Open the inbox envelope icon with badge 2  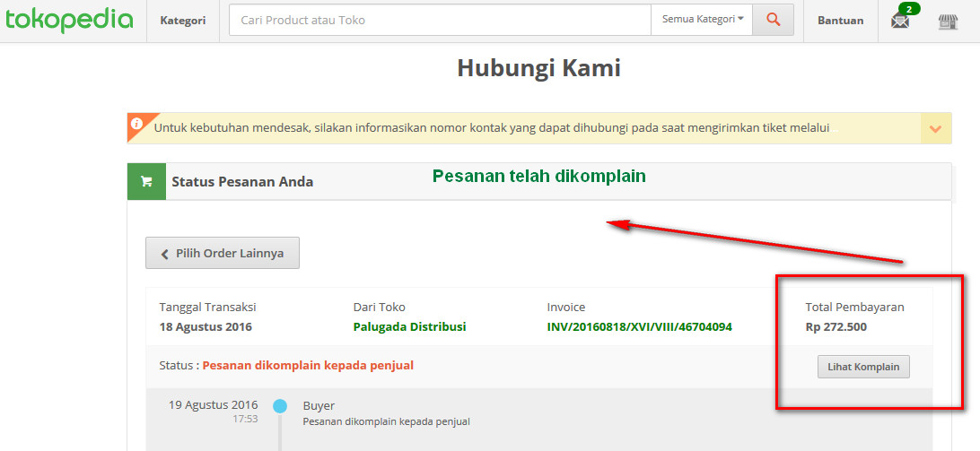[901, 19]
